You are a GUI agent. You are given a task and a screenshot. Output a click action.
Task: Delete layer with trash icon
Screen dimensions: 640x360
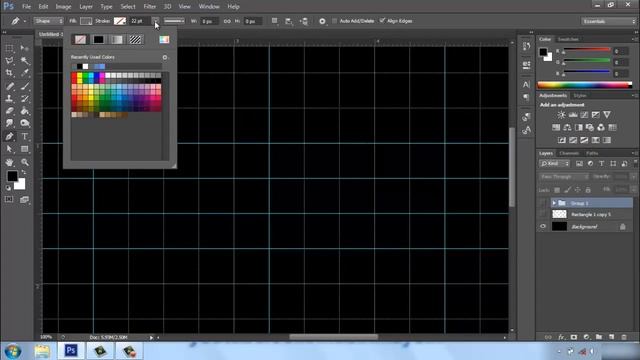point(624,337)
